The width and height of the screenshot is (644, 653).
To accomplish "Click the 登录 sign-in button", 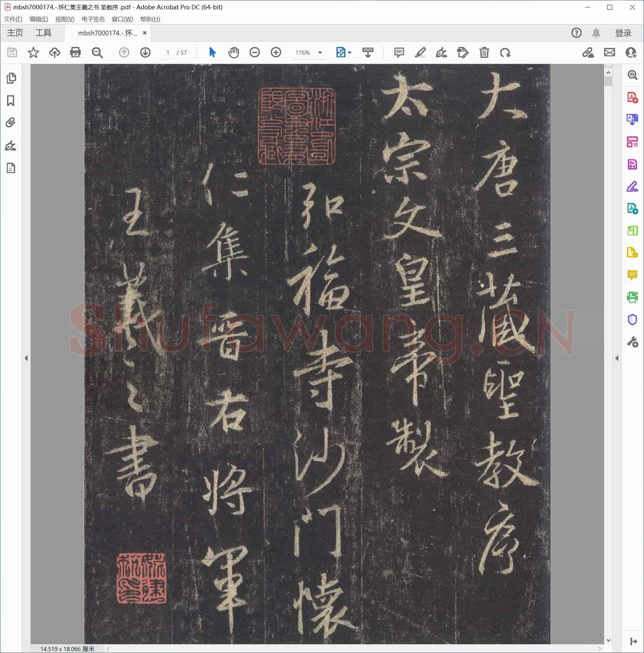I will click(x=623, y=33).
